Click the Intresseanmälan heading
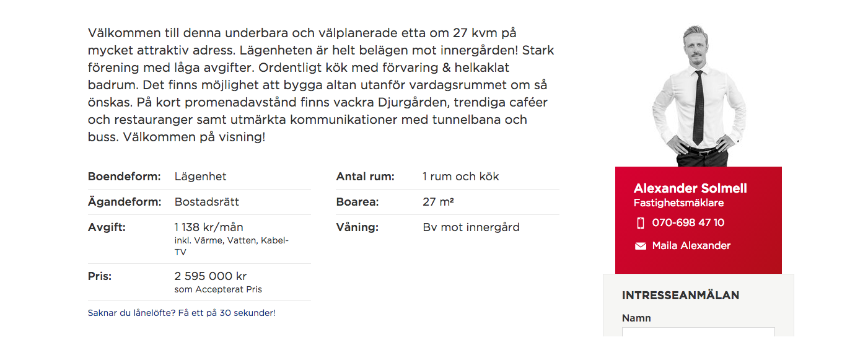868x337 pixels. pos(680,295)
